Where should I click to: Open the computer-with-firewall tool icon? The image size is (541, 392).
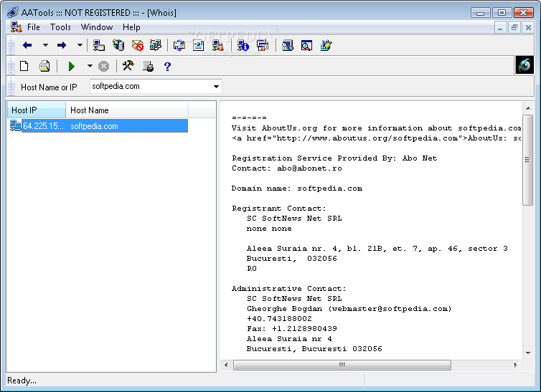coord(217,45)
